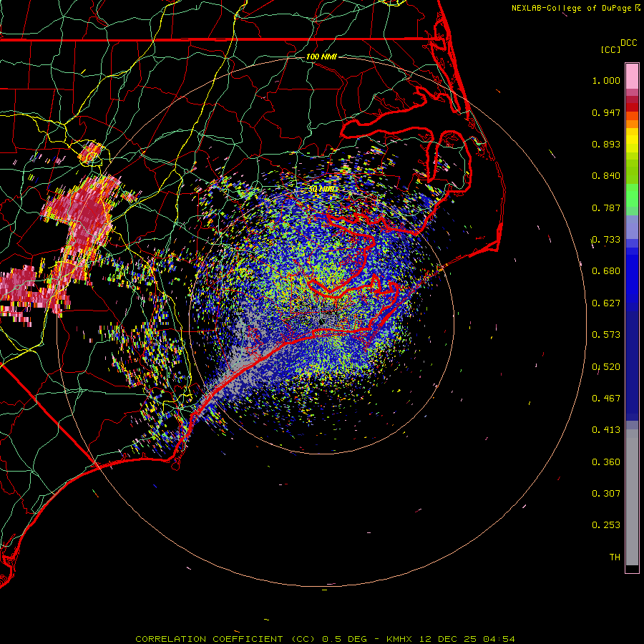Pick the orange color bar segment
Image resolution: width=644 pixels, height=644 pixels.
(x=632, y=124)
